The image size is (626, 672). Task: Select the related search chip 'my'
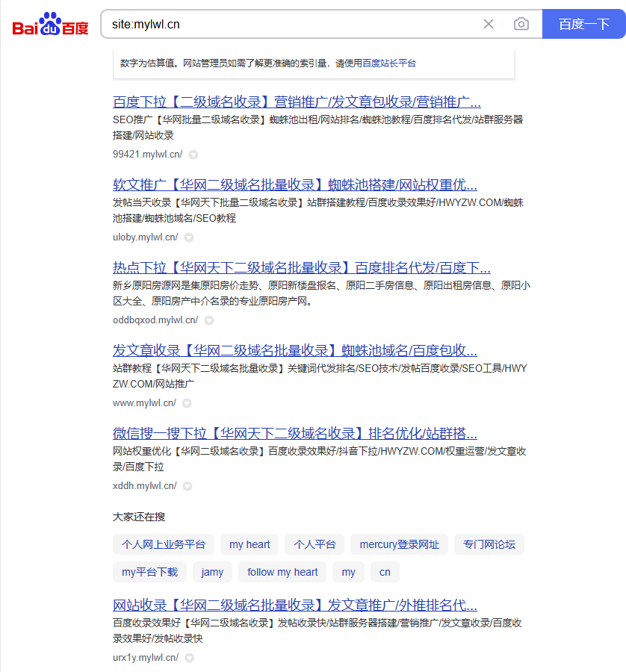tap(349, 572)
